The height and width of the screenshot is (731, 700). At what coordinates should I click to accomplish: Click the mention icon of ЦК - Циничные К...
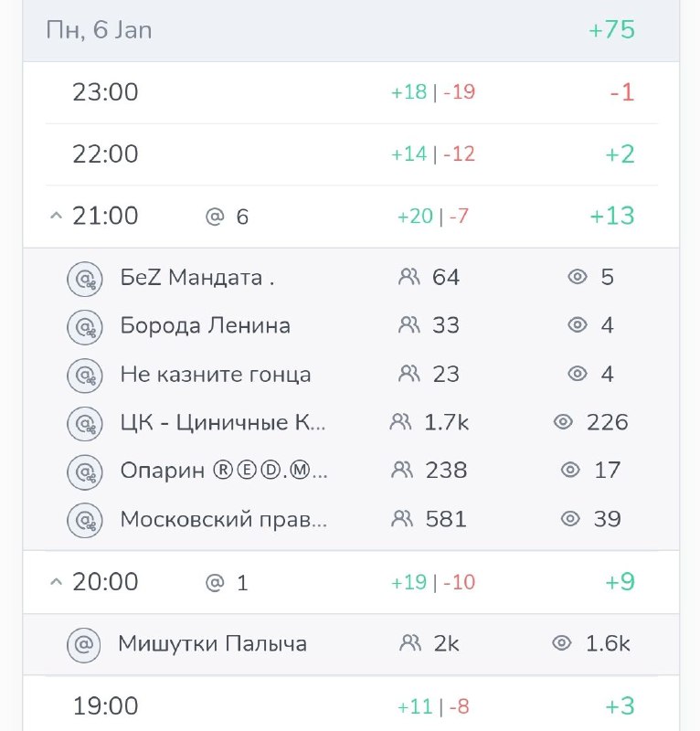84,424
